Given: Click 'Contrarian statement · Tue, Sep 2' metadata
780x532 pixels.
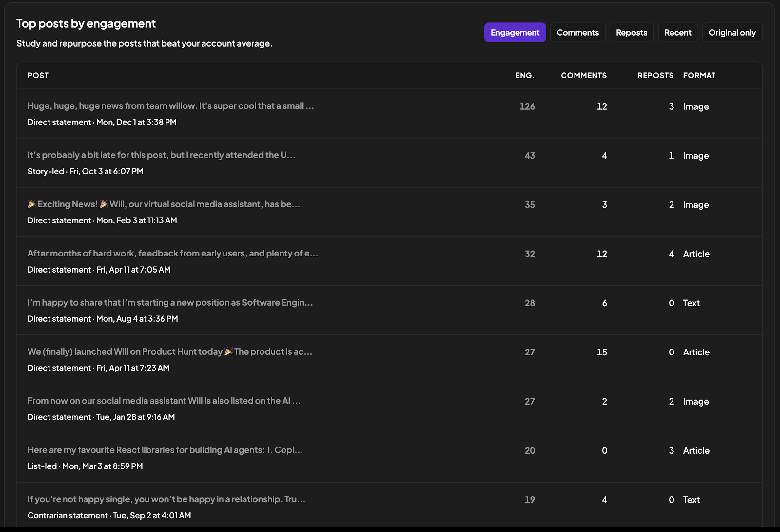Looking at the screenshot, I should [109, 515].
